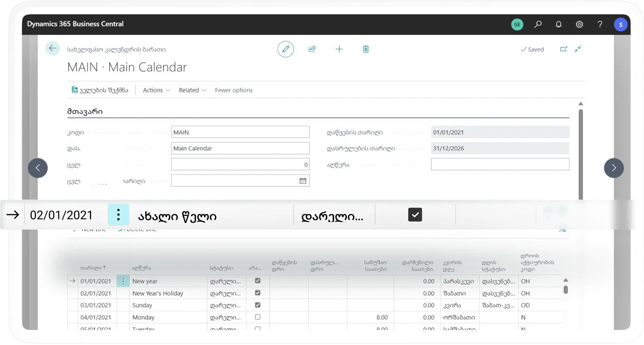Open the settings gear icon
The image size is (644, 345).
(x=579, y=25)
